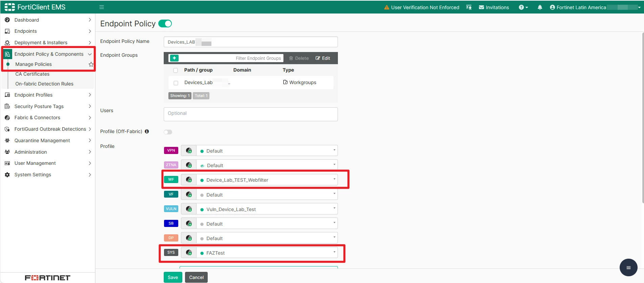Click Delete in the endpoint groups toolbar
The height and width of the screenshot is (283, 644).
pyautogui.click(x=299, y=58)
